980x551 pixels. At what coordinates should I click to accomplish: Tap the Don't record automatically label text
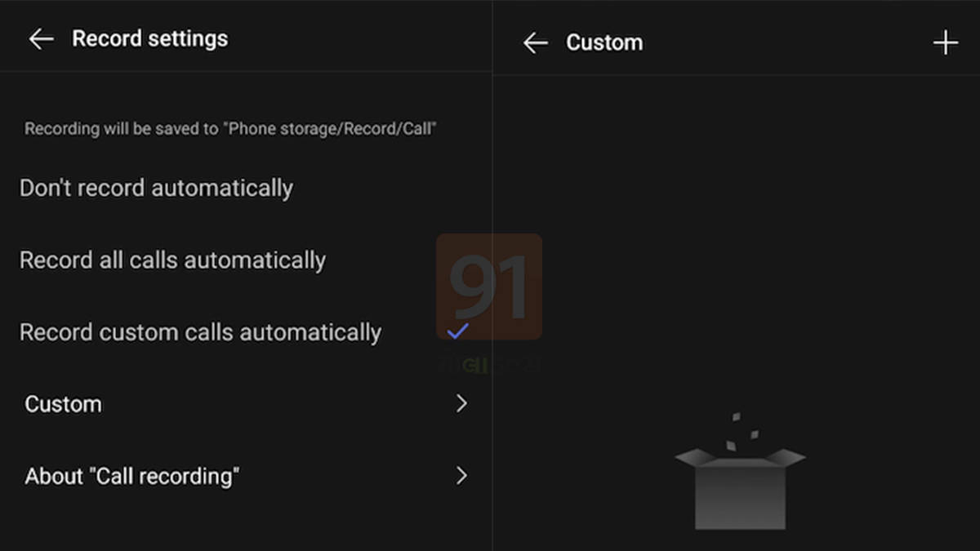click(x=156, y=188)
